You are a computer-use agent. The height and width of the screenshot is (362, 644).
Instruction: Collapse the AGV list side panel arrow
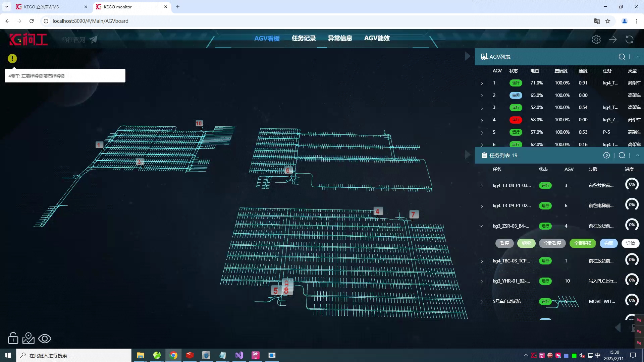467,56
